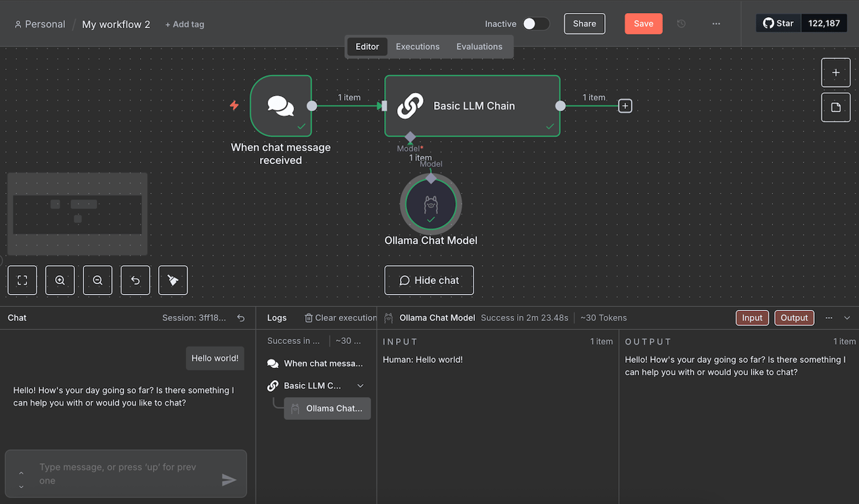859x504 pixels.
Task: Toggle the Input view for Ollama Chat Model
Action: click(752, 318)
